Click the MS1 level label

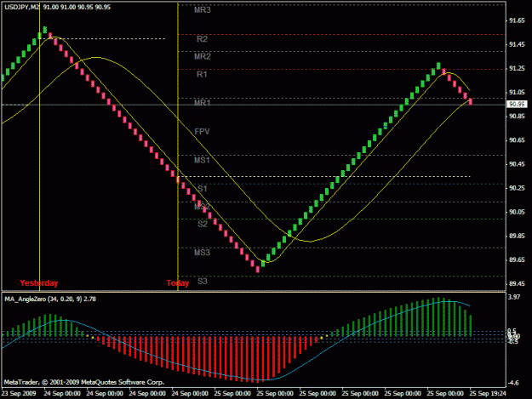pyautogui.click(x=202, y=160)
